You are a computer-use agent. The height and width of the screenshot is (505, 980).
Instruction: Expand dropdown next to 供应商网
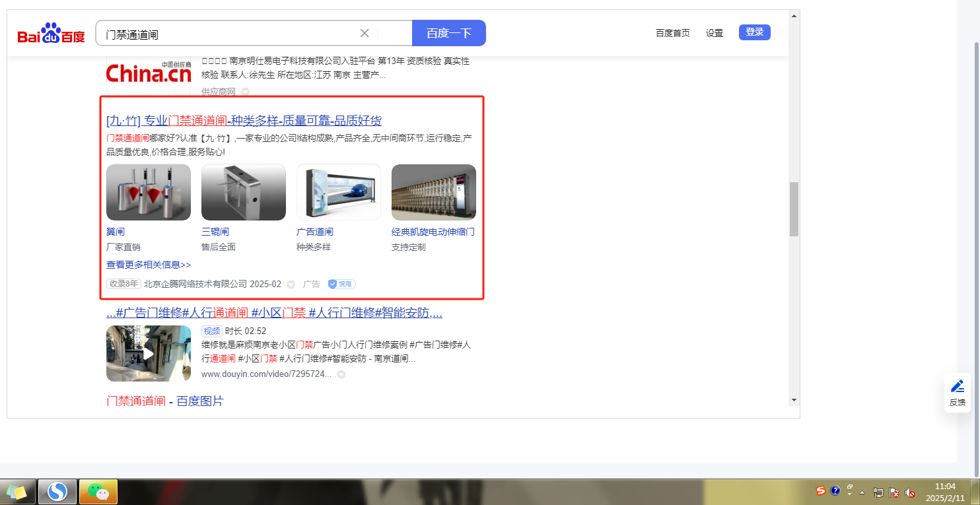click(x=245, y=92)
